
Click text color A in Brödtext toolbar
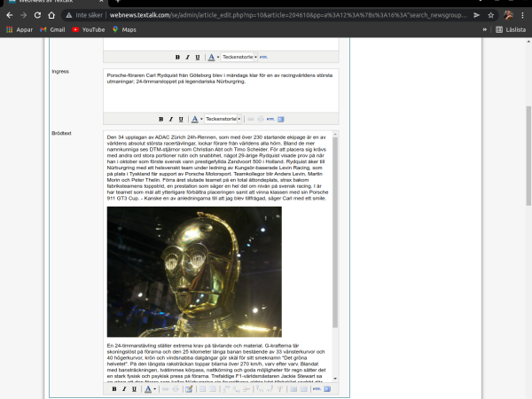(148, 389)
